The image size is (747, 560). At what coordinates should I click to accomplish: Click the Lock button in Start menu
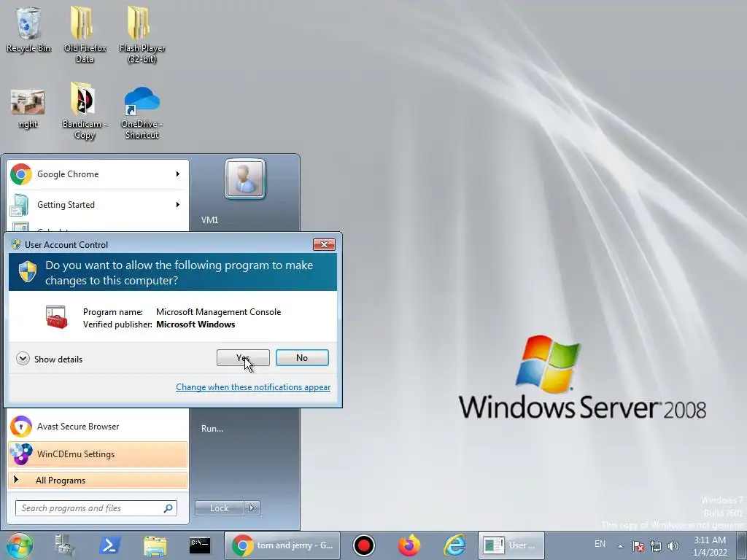(219, 508)
